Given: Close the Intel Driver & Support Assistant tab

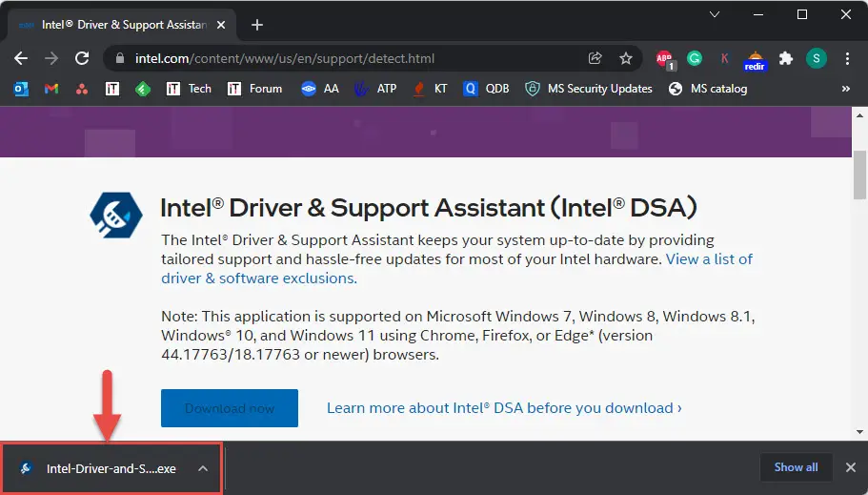Looking at the screenshot, I should [x=221, y=25].
